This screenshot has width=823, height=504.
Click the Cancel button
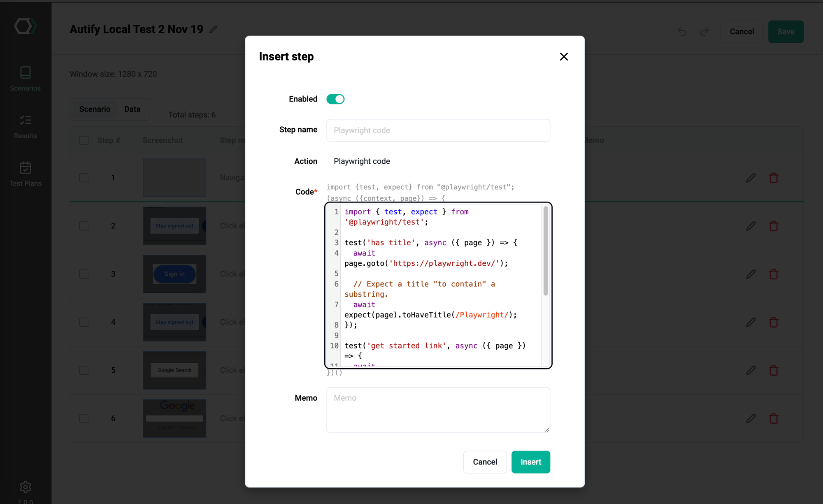coord(484,462)
